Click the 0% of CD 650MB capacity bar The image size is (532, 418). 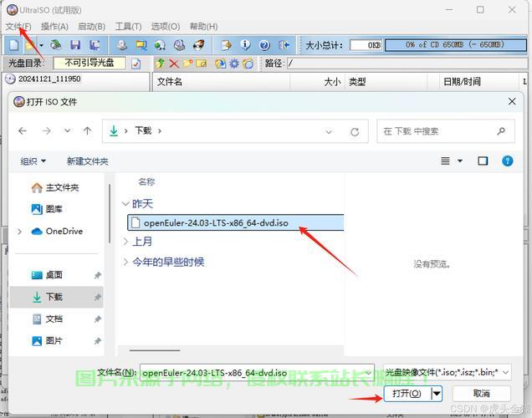(x=456, y=45)
